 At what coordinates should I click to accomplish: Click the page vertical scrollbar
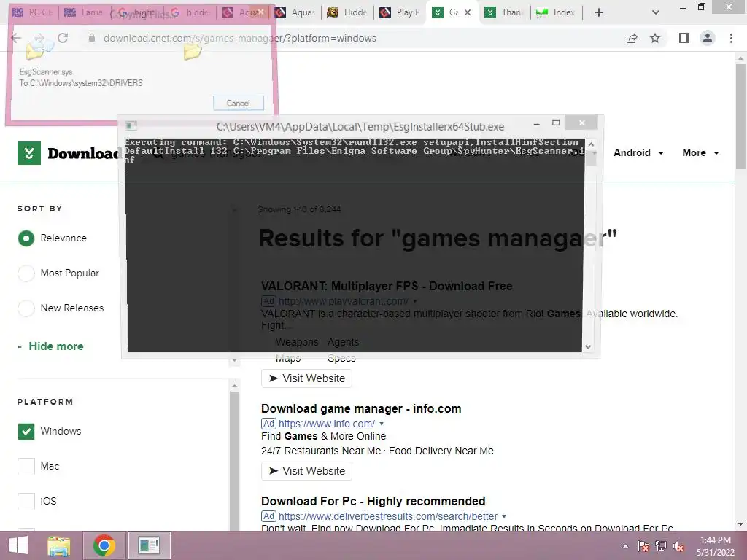tap(741, 116)
